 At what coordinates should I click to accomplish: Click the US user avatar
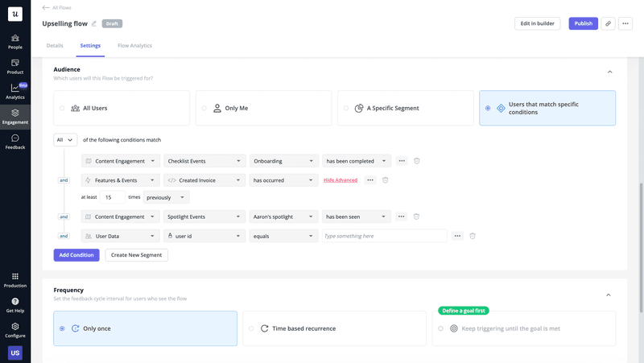15,353
